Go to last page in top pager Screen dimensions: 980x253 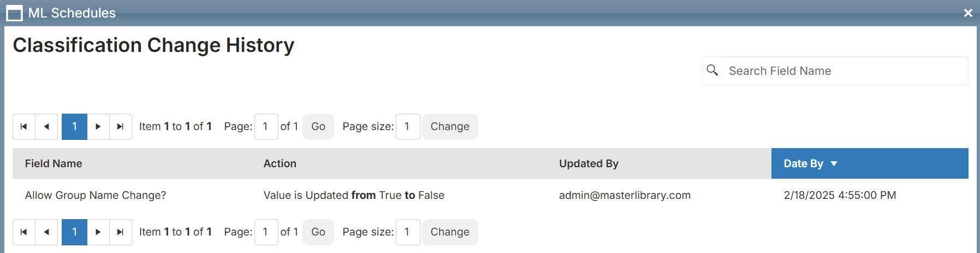(x=121, y=127)
